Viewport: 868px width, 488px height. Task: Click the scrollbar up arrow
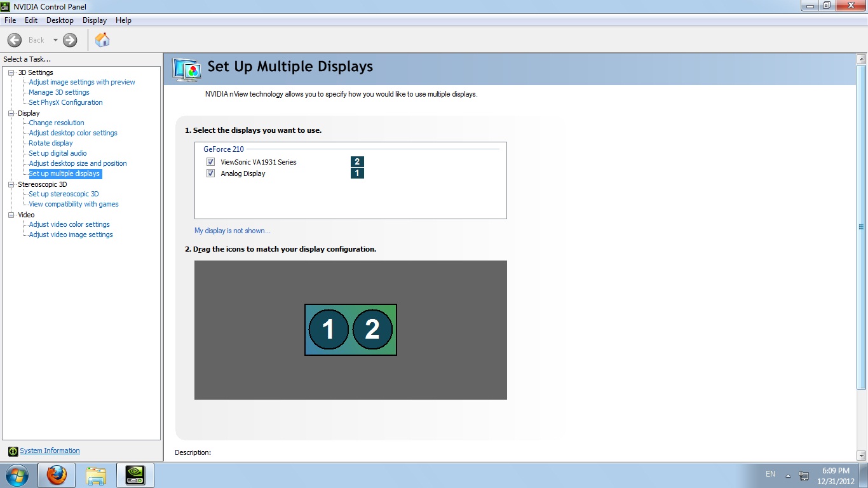point(862,59)
